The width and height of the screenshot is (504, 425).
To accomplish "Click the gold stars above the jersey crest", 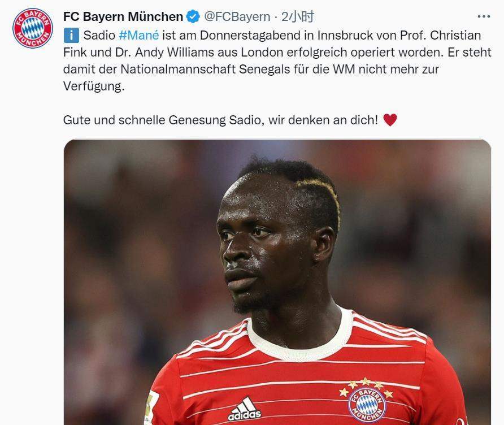I will [x=366, y=387].
